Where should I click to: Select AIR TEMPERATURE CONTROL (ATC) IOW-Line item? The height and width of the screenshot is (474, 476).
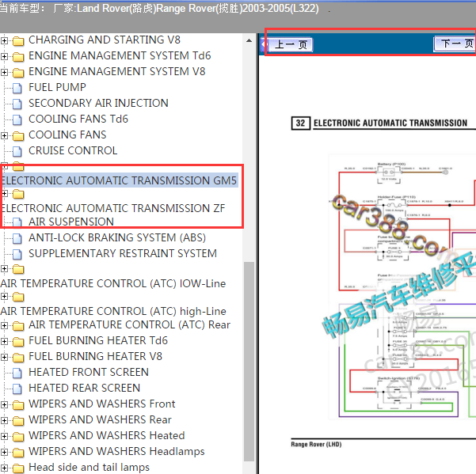(113, 283)
